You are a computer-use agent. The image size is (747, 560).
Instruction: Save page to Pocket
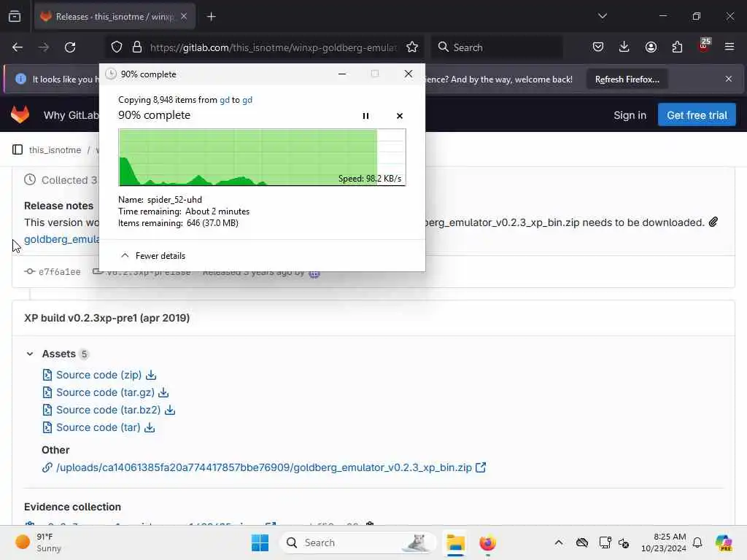click(598, 47)
